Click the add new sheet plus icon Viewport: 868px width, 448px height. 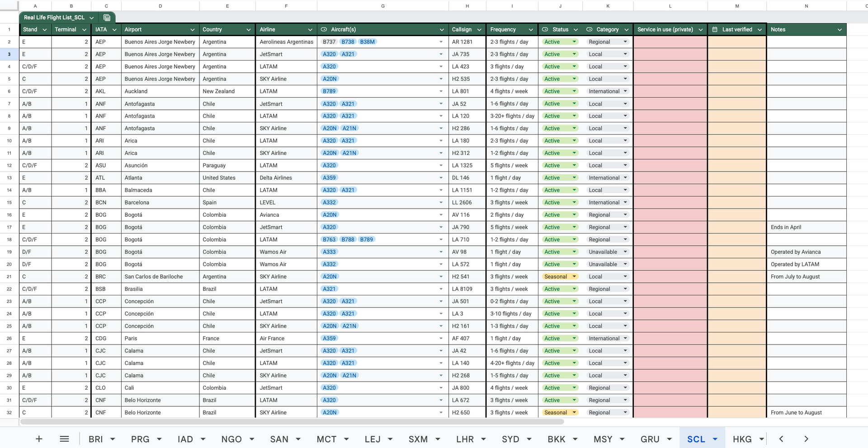click(x=39, y=439)
